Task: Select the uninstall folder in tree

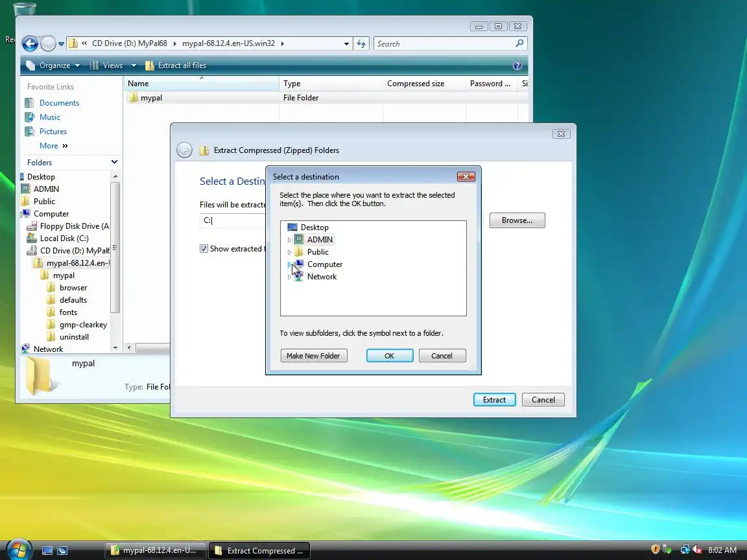Action: 74,337
